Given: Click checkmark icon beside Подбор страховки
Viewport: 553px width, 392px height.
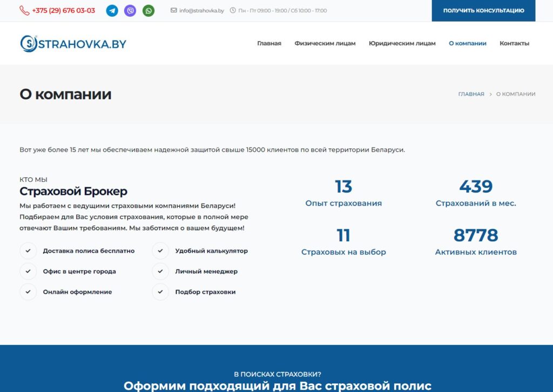Looking at the screenshot, I should click(x=160, y=292).
